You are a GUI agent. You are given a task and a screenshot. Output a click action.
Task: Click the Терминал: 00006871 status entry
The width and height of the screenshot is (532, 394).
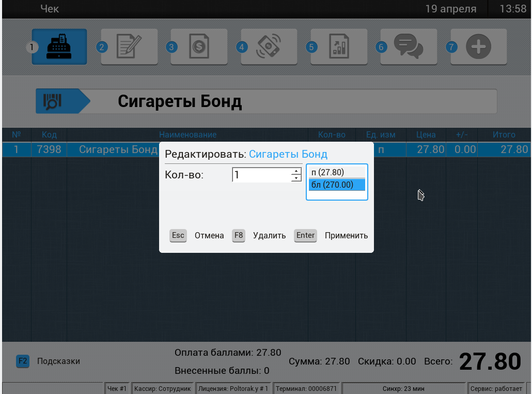click(306, 388)
